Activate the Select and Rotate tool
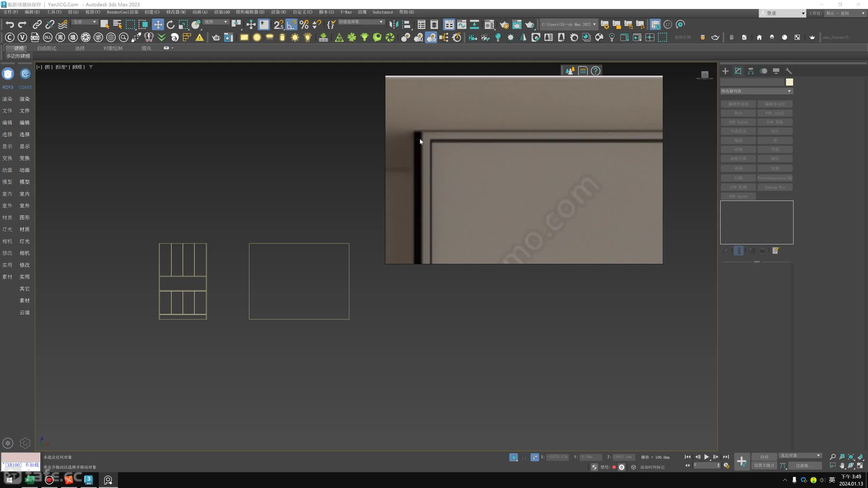This screenshot has height=488, width=868. pyautogui.click(x=171, y=24)
